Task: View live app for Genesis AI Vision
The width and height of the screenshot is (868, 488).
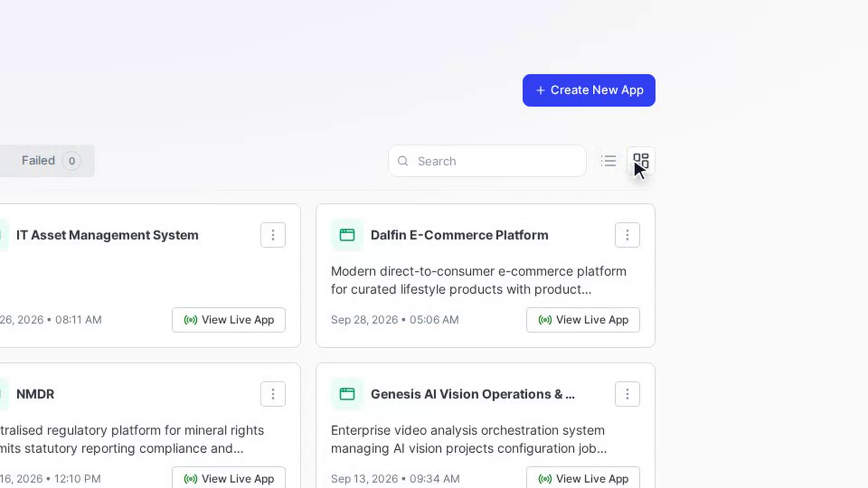Action: [x=583, y=478]
